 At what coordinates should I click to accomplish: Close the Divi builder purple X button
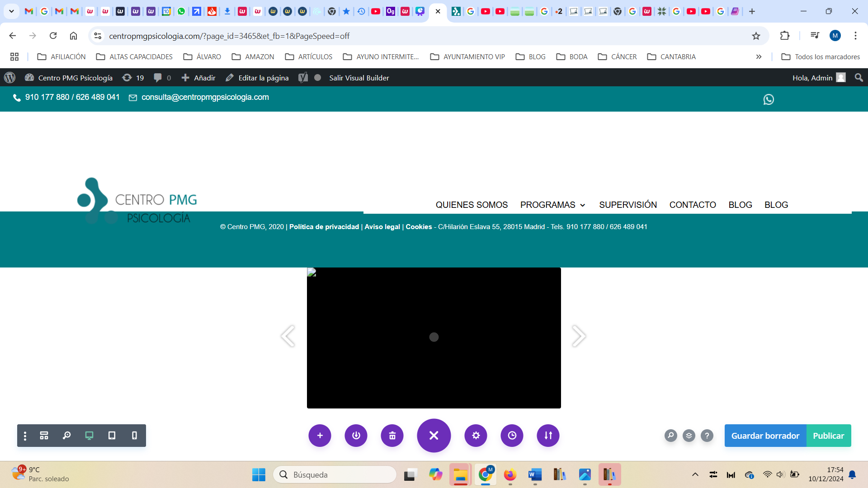click(434, 436)
